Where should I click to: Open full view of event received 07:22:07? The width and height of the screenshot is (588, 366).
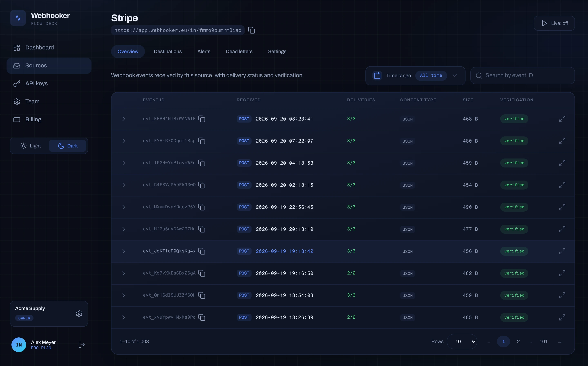point(562,141)
